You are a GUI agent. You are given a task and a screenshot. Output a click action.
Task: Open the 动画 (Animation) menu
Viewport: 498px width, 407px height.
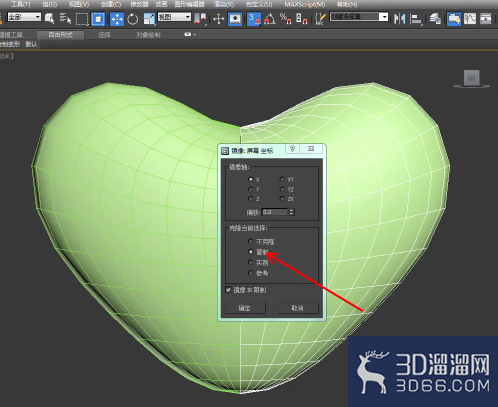click(161, 4)
